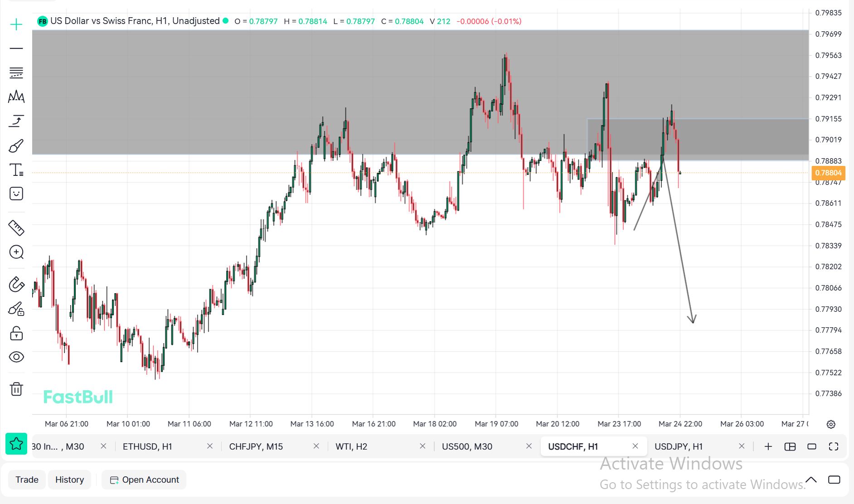Switch to the ETHUSD, H1 tab
The height and width of the screenshot is (504, 854).
[147, 446]
